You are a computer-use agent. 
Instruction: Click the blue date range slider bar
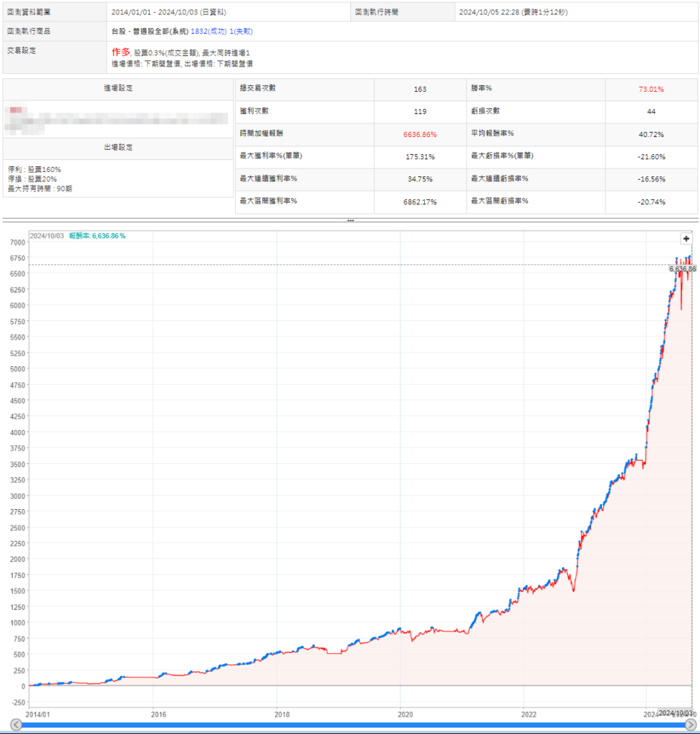(353, 725)
